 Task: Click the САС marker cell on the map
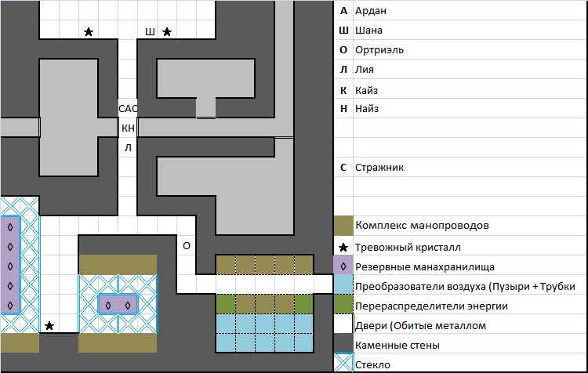[x=128, y=109]
